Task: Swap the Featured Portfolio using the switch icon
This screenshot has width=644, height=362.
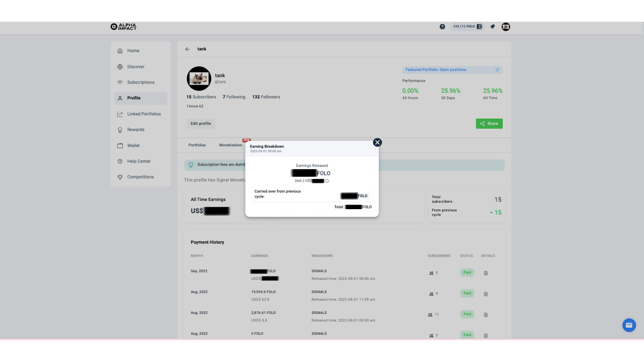Action: tap(497, 70)
